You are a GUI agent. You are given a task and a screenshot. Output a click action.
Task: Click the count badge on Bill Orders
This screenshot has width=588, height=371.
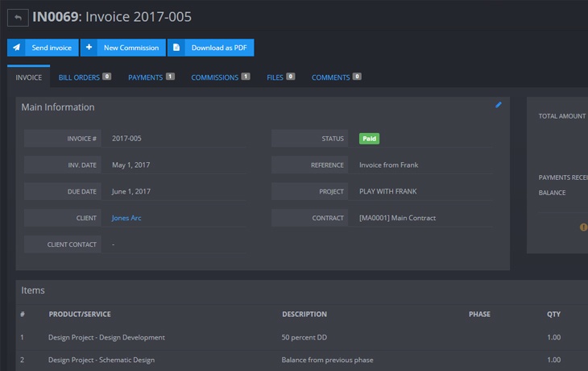107,77
